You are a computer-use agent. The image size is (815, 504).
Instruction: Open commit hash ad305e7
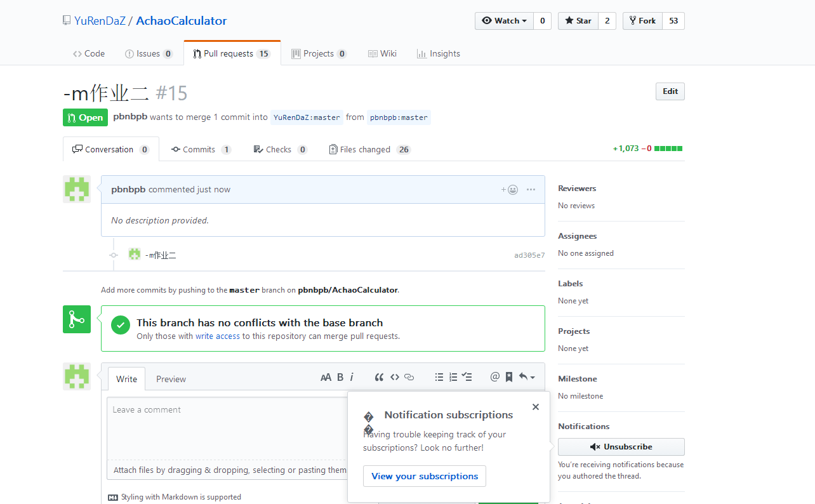[x=529, y=255]
